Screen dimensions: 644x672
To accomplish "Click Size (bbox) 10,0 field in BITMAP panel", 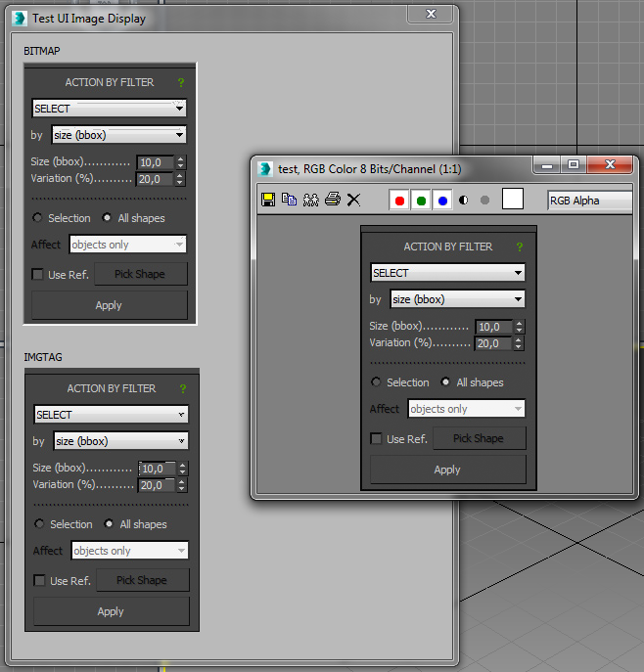I will pyautogui.click(x=156, y=162).
